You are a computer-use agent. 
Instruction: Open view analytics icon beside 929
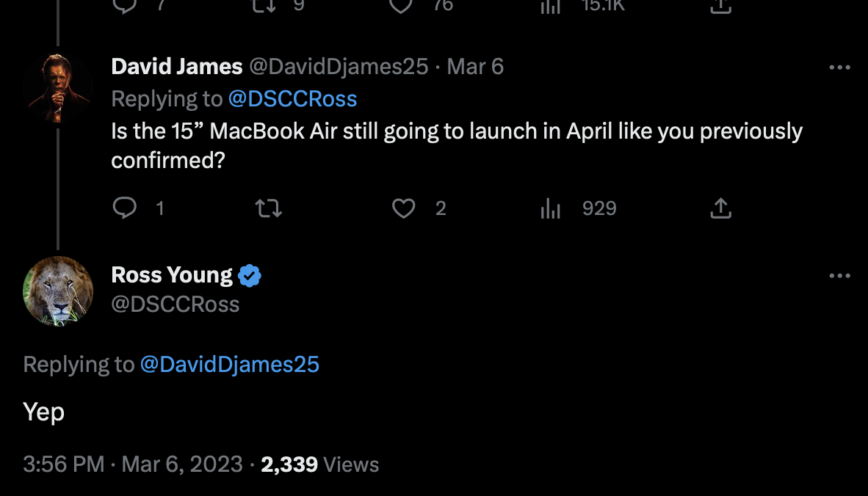550,209
